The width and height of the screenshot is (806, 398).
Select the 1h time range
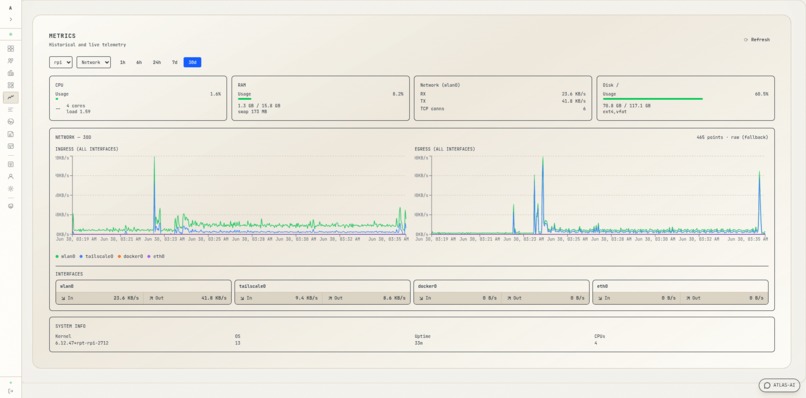pos(122,62)
